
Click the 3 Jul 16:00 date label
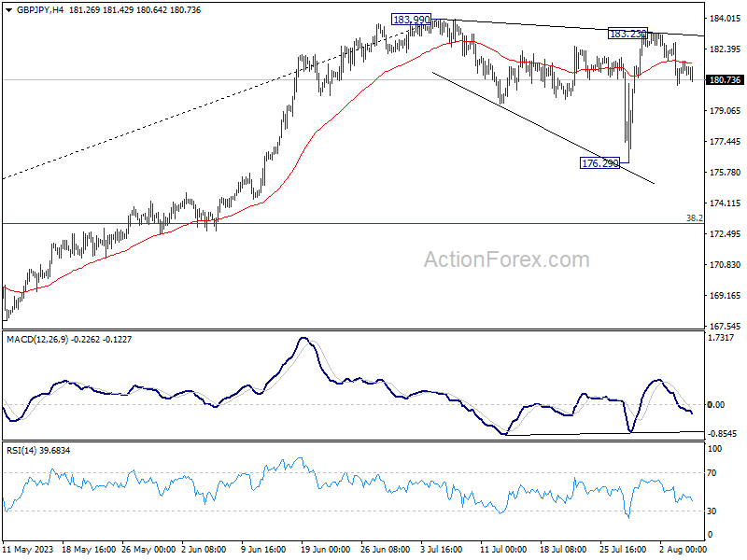coord(441,550)
